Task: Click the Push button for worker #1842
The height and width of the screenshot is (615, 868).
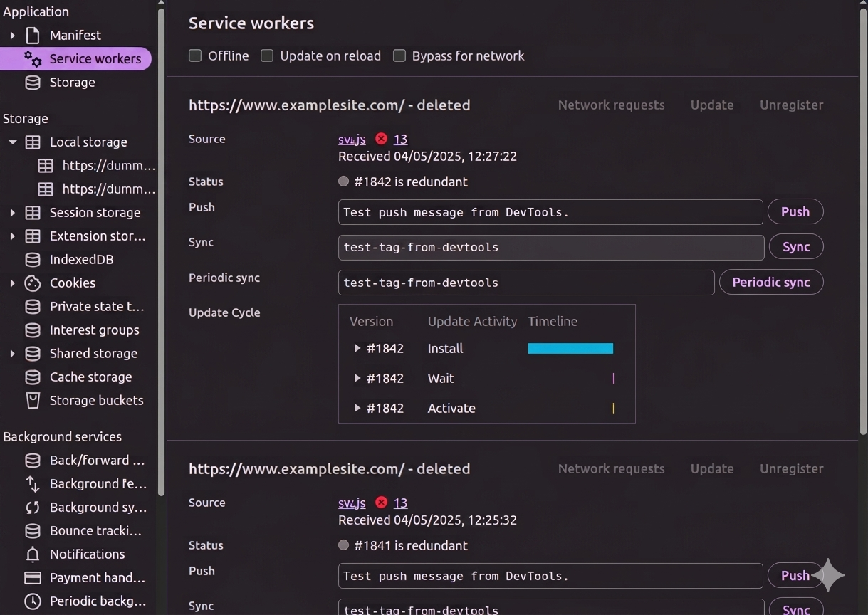Action: tap(795, 211)
